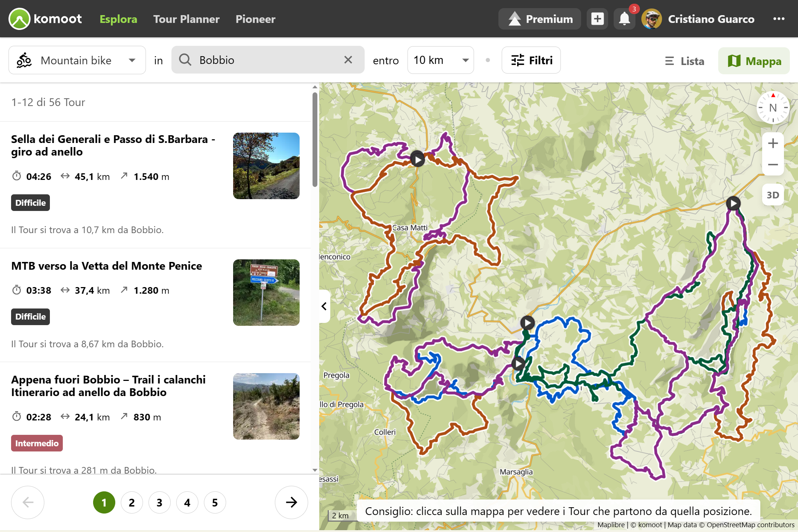798x532 pixels.
Task: Click the Casa Matti map label
Action: click(x=410, y=228)
